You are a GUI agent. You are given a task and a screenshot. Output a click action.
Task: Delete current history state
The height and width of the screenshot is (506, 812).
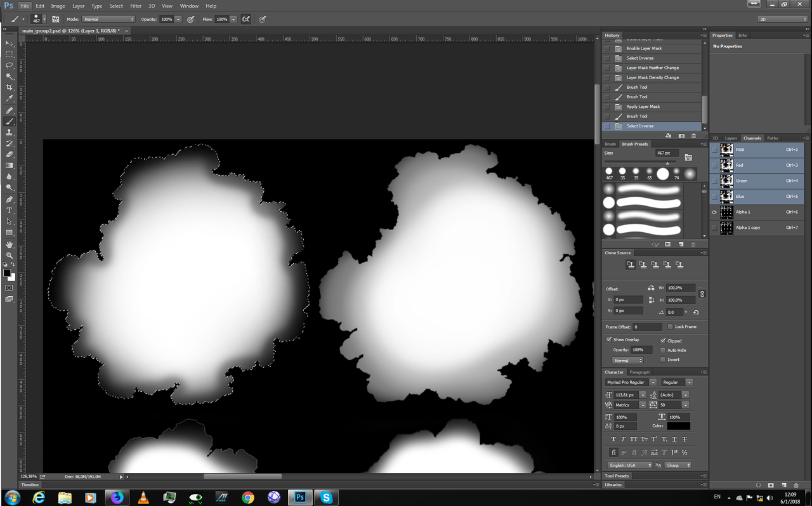click(x=693, y=136)
